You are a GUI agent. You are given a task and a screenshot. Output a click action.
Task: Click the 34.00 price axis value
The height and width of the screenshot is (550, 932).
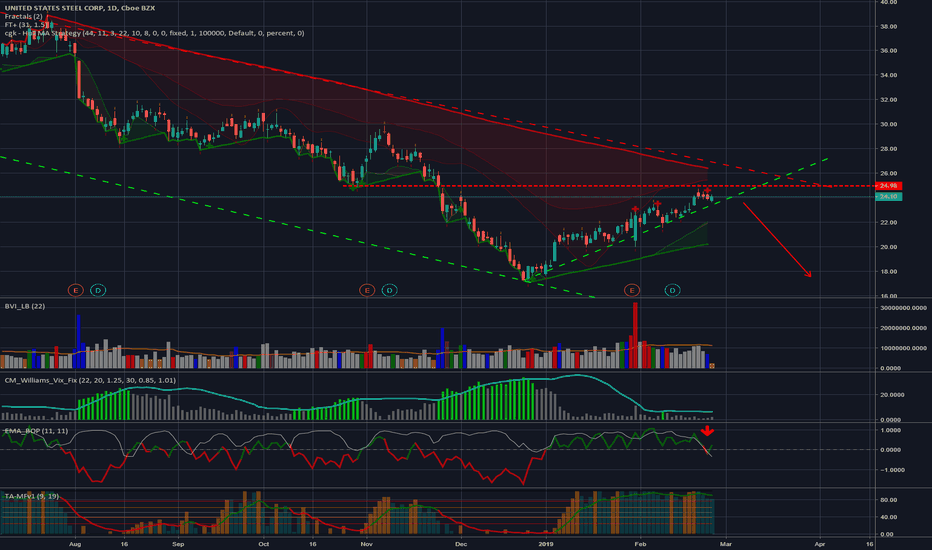point(889,76)
